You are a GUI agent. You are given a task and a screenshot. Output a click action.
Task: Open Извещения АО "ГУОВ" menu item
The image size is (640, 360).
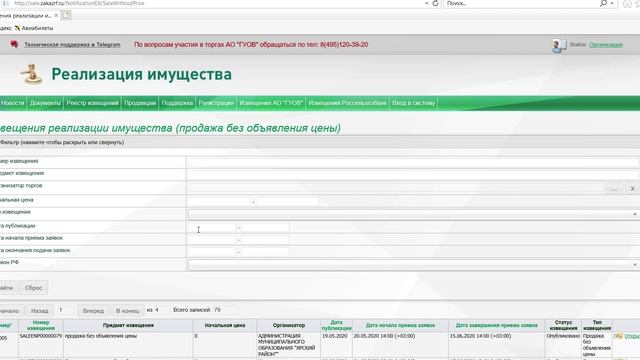click(271, 103)
